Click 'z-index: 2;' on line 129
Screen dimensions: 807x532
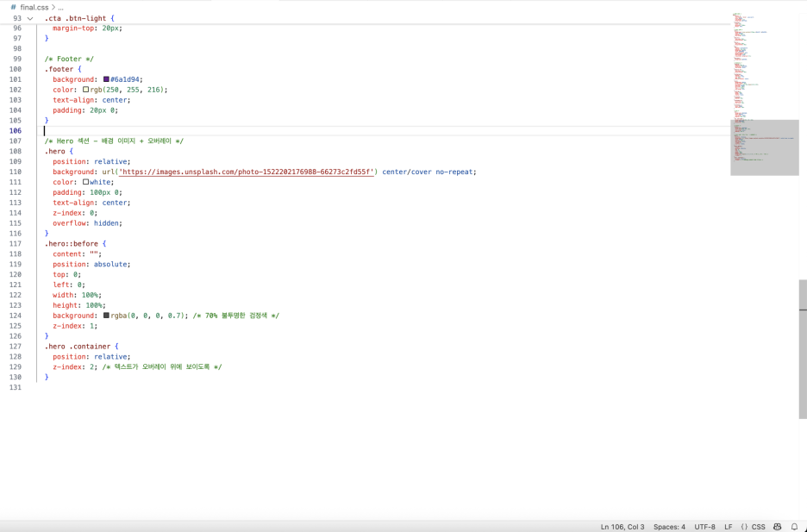point(75,366)
